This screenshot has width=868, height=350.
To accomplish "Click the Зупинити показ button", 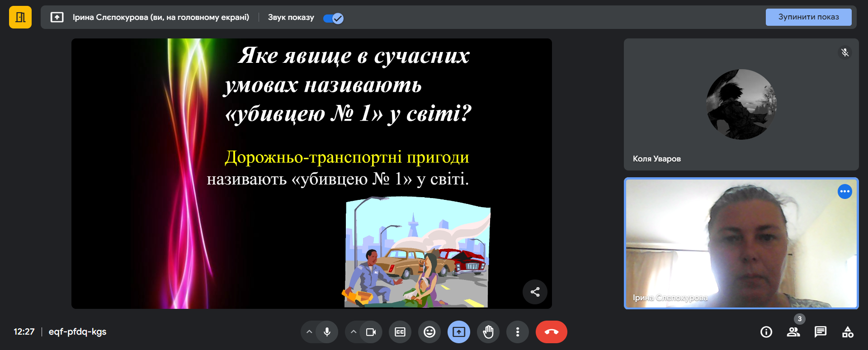I will click(808, 17).
